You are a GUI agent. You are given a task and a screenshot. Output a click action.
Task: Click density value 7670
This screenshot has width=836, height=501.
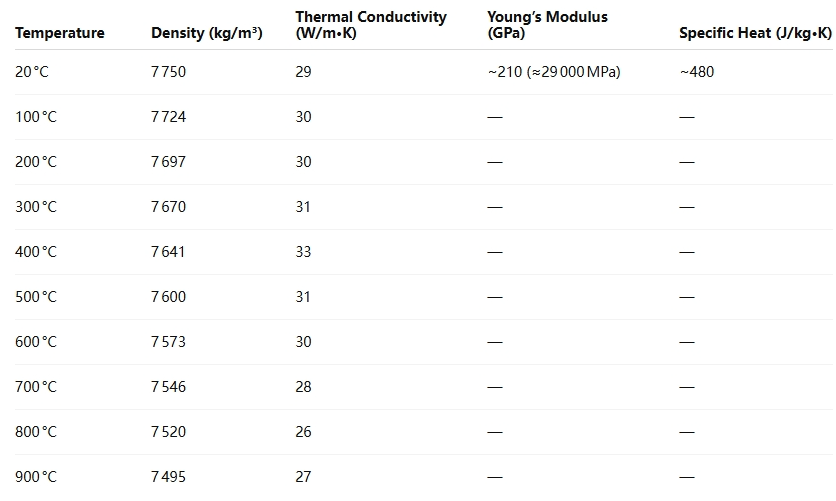168,207
